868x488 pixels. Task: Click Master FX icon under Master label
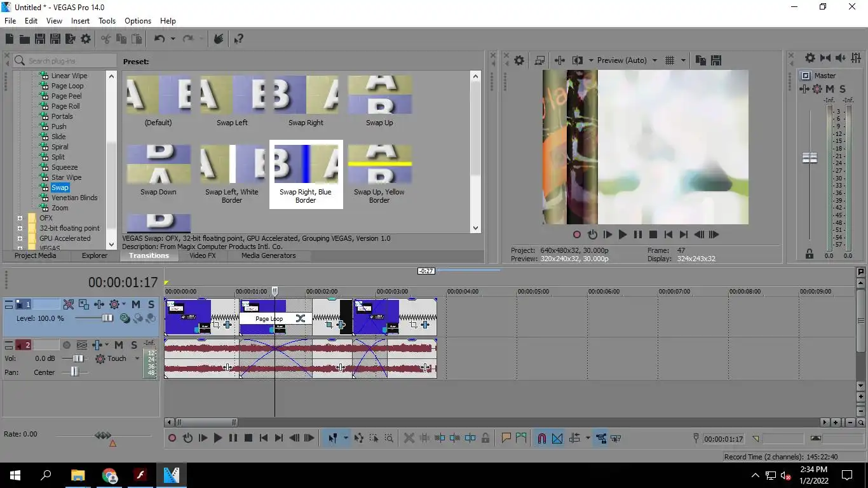pyautogui.click(x=804, y=89)
